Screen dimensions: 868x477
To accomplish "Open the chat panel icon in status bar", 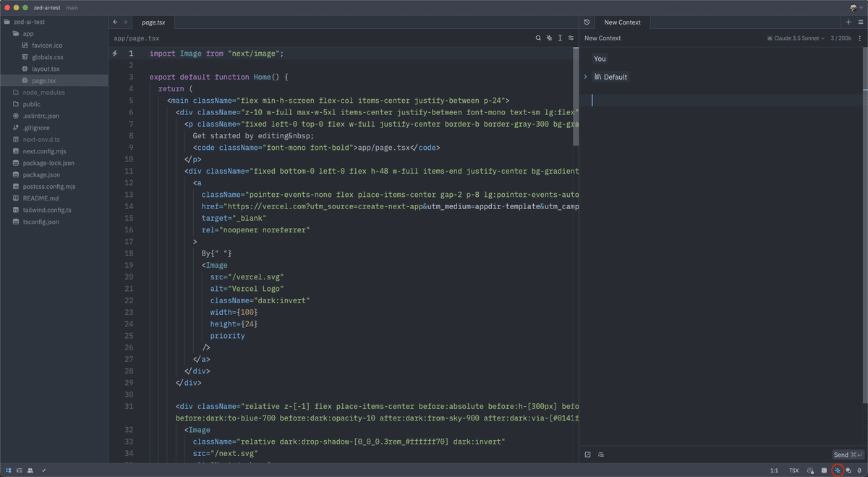I will point(848,470).
